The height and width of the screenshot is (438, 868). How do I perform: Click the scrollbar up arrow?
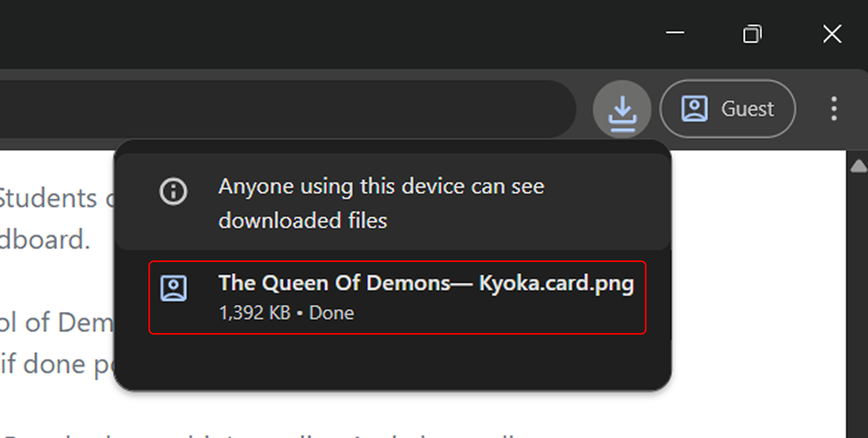click(858, 166)
